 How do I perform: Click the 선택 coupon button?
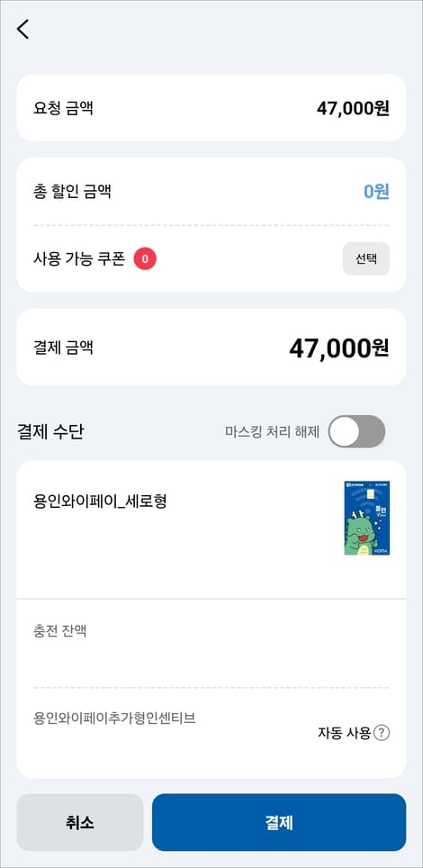click(366, 258)
